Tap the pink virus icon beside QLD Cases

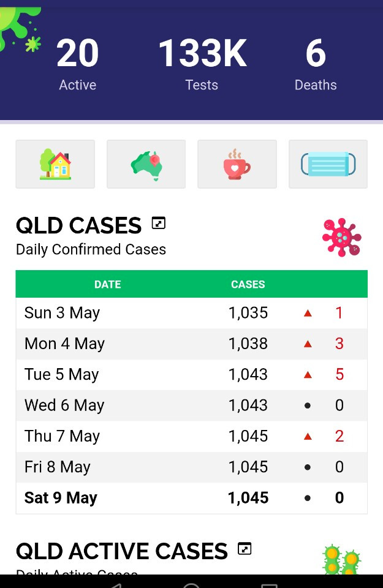pos(341,237)
